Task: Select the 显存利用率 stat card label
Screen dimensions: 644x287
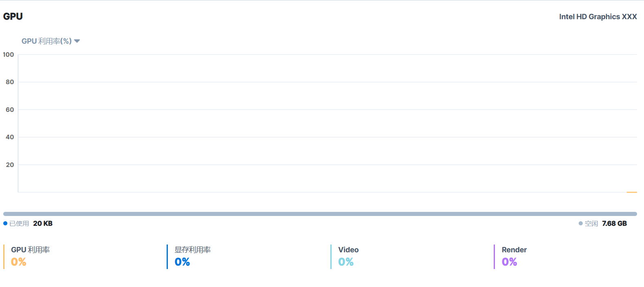Action: pos(193,250)
